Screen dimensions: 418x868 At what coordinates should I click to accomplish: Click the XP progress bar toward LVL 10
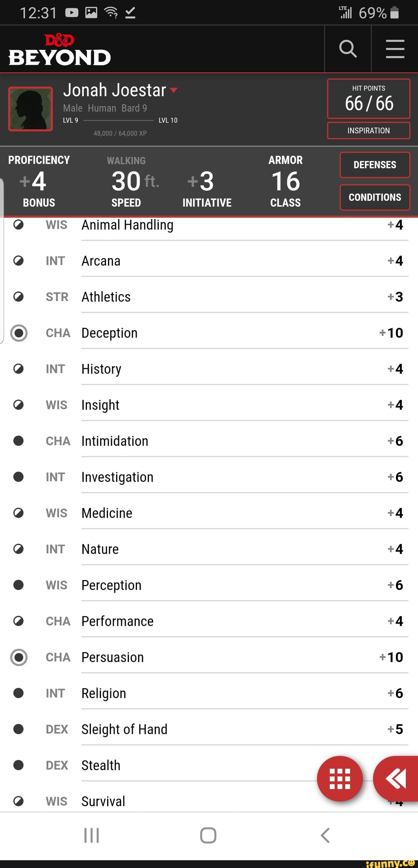point(118,121)
